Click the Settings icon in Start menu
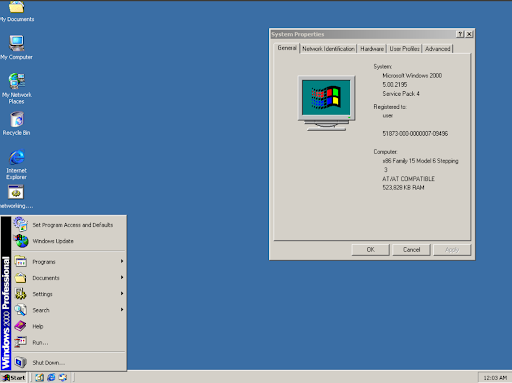 coord(21,294)
